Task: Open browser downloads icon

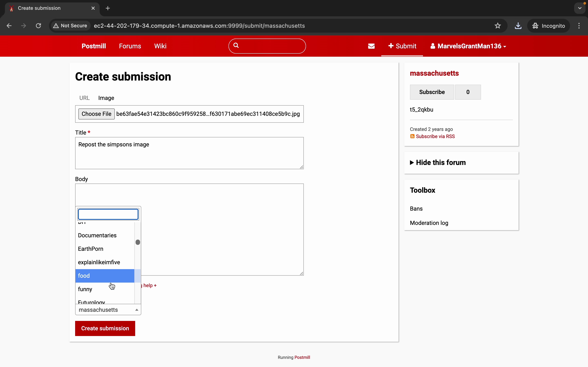Action: coord(518,26)
